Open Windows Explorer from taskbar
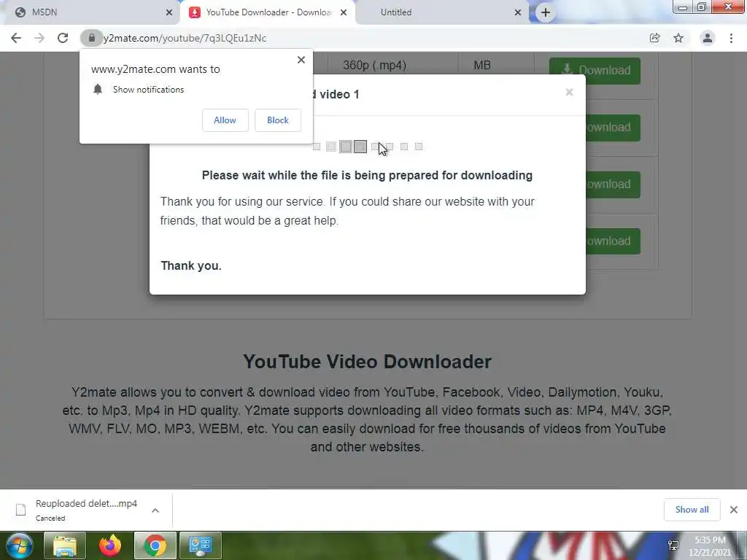The width and height of the screenshot is (747, 560). point(65,545)
